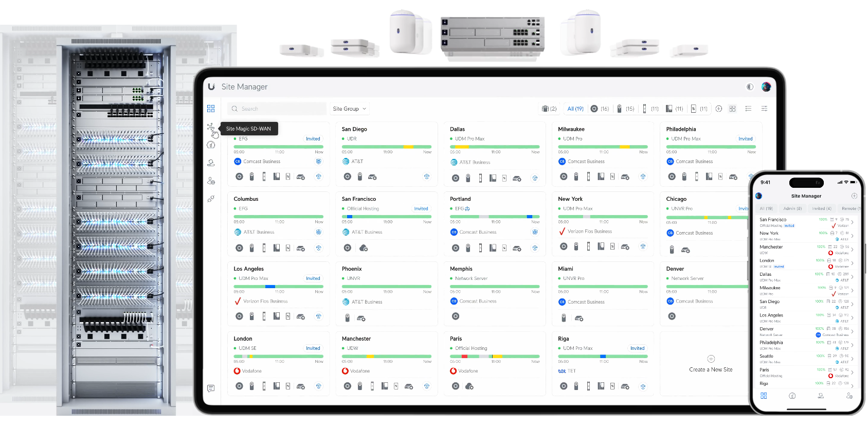868x425 pixels.
Task: Click "Verizon Fios Business" on the New York card
Action: (590, 232)
